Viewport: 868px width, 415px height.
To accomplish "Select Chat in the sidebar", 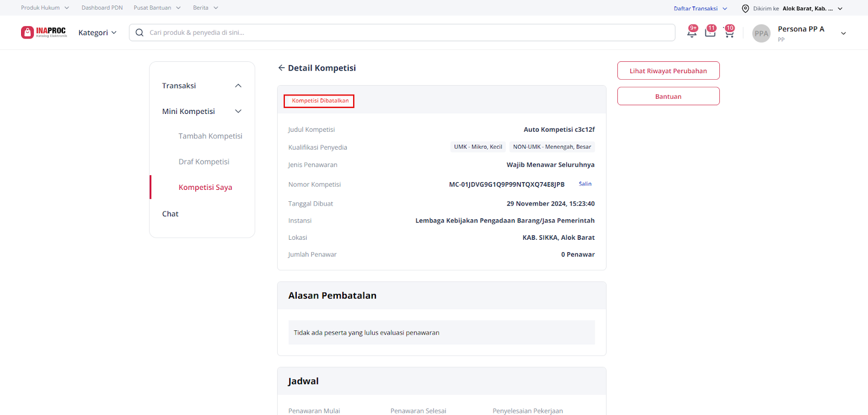I will click(170, 214).
